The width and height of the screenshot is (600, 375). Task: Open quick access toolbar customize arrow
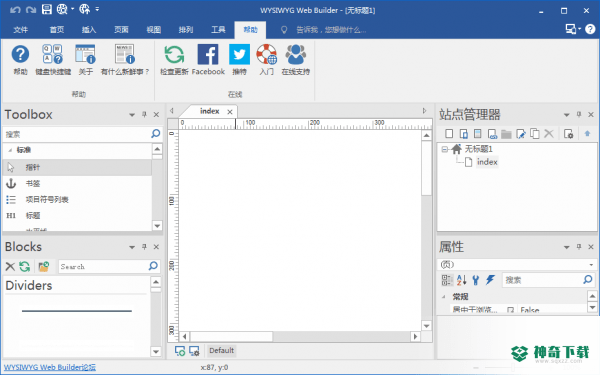point(97,9)
